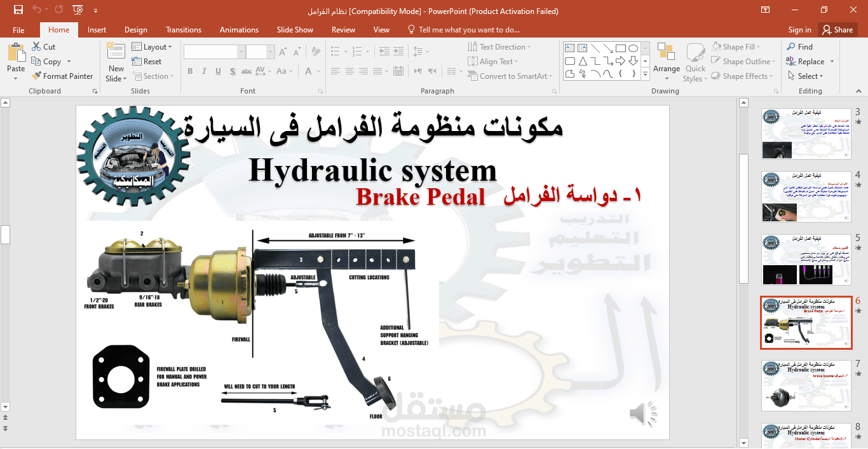Click the left edge vertical scroll thumb
The image size is (868, 449).
(x=5, y=235)
